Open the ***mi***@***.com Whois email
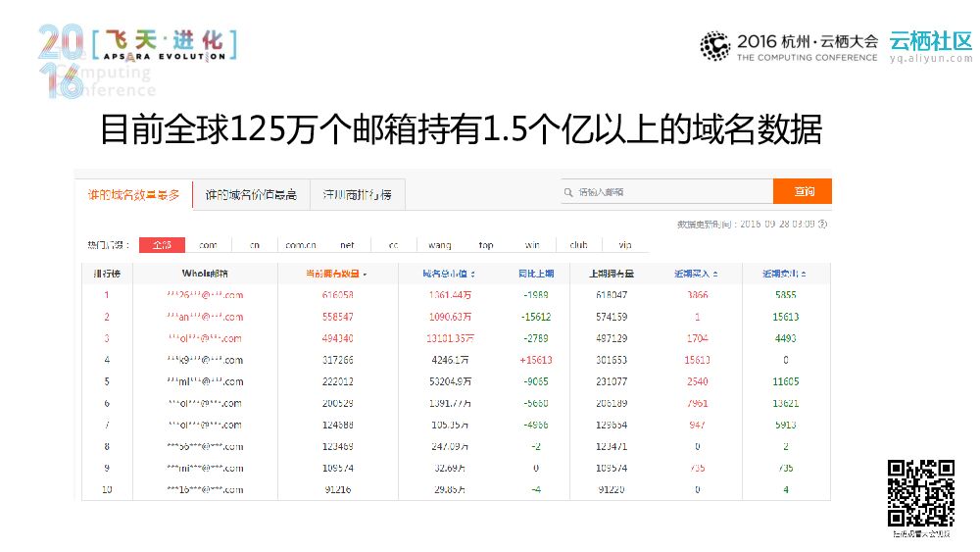 205,469
